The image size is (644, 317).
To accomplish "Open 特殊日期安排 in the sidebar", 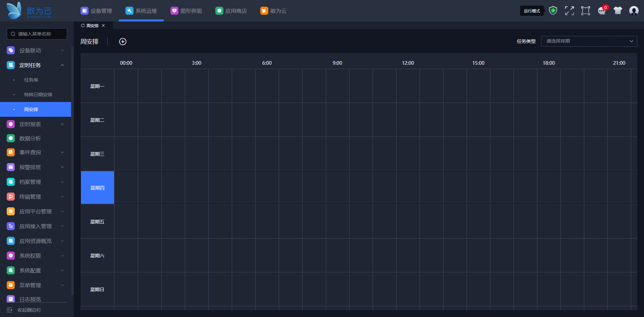I will tap(38, 95).
